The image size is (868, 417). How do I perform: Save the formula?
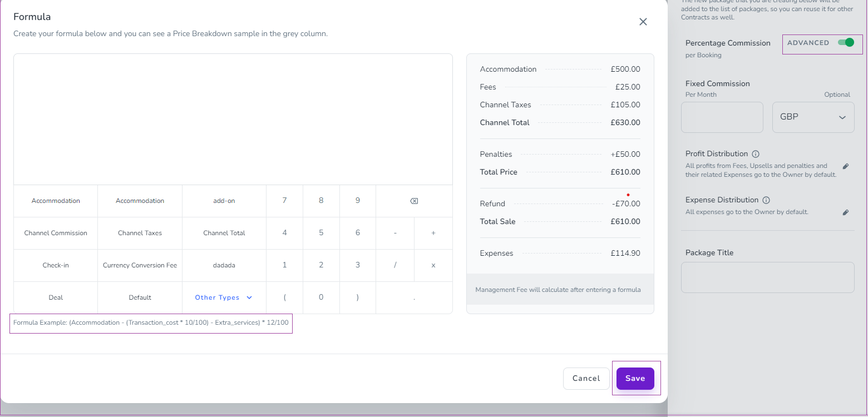point(635,379)
